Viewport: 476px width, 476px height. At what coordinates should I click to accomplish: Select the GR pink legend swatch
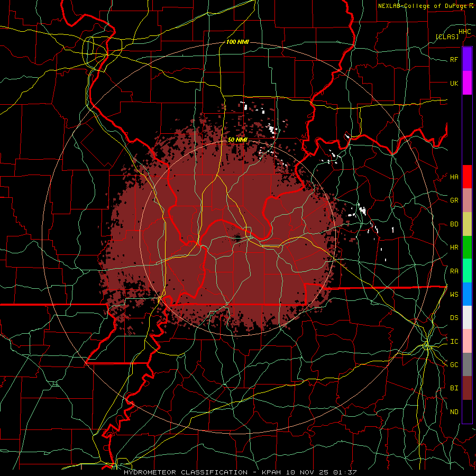tap(467, 200)
